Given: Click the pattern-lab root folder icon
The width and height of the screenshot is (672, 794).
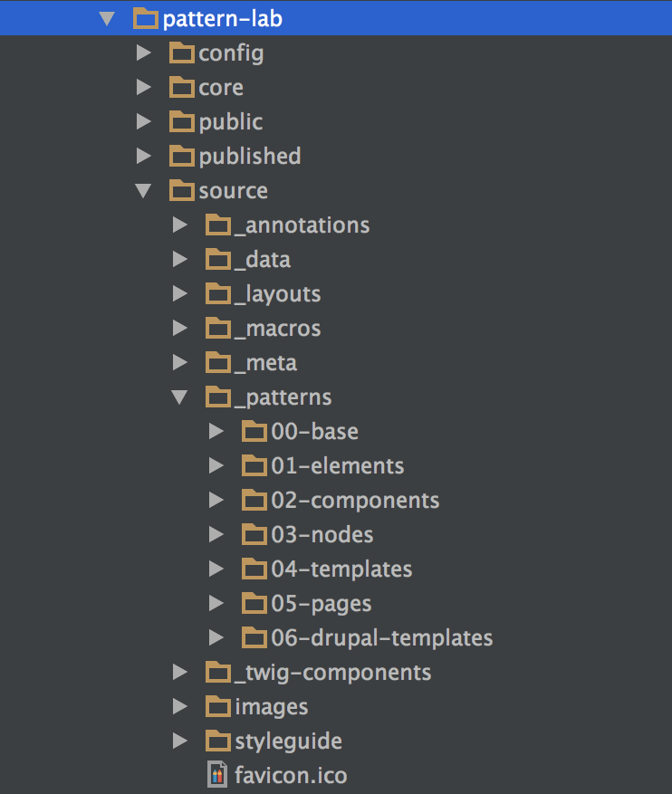Looking at the screenshot, I should tap(145, 18).
